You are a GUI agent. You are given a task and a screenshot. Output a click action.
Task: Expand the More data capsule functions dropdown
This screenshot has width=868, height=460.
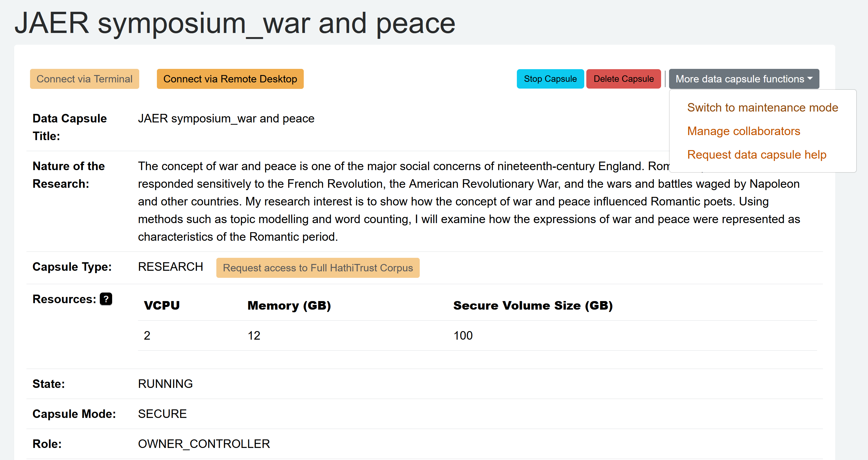pos(744,79)
